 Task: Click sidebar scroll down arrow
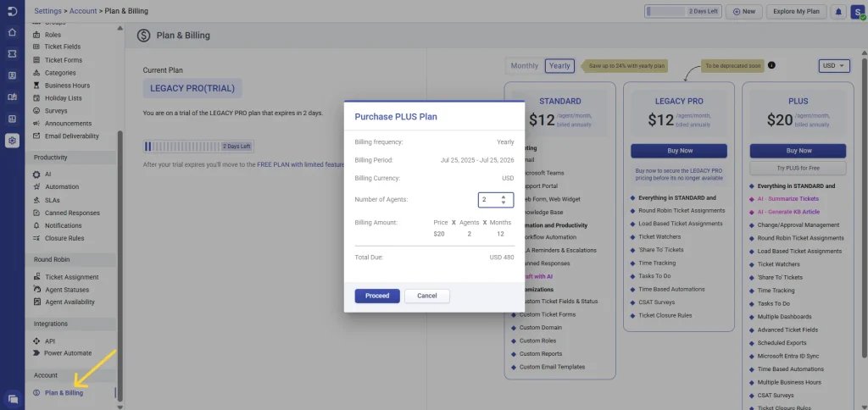[120, 406]
